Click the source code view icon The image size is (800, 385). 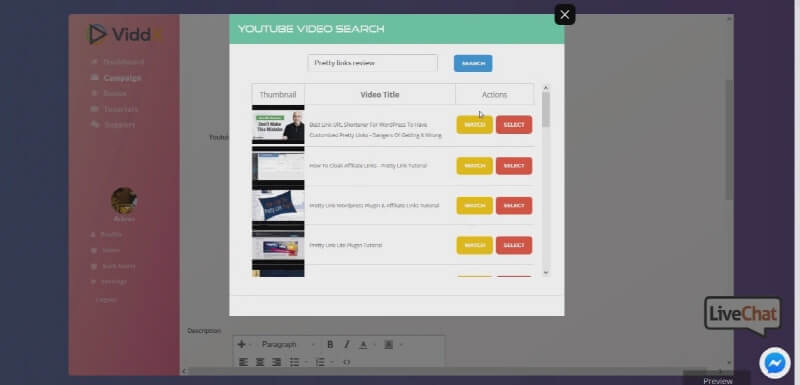click(346, 362)
